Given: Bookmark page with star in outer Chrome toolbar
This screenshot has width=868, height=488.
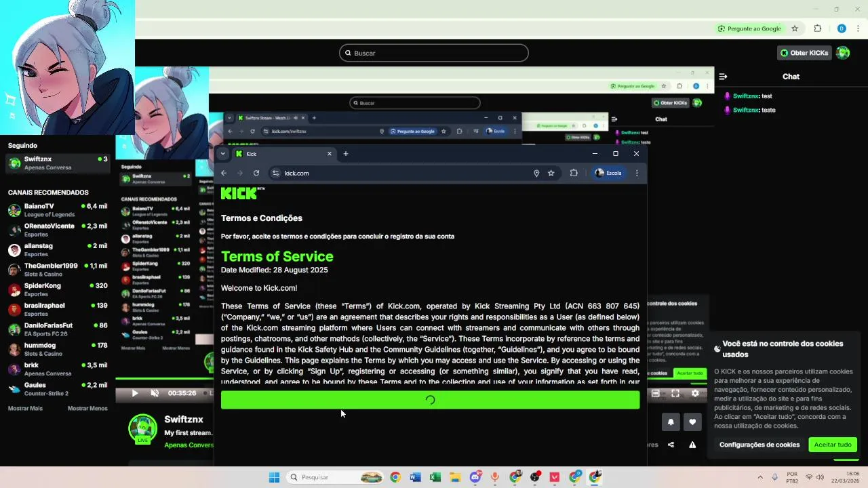Looking at the screenshot, I should (x=795, y=28).
